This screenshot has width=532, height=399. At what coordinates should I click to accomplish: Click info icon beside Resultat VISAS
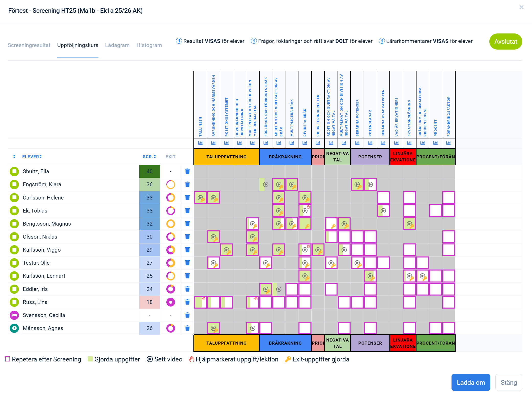[x=179, y=41]
